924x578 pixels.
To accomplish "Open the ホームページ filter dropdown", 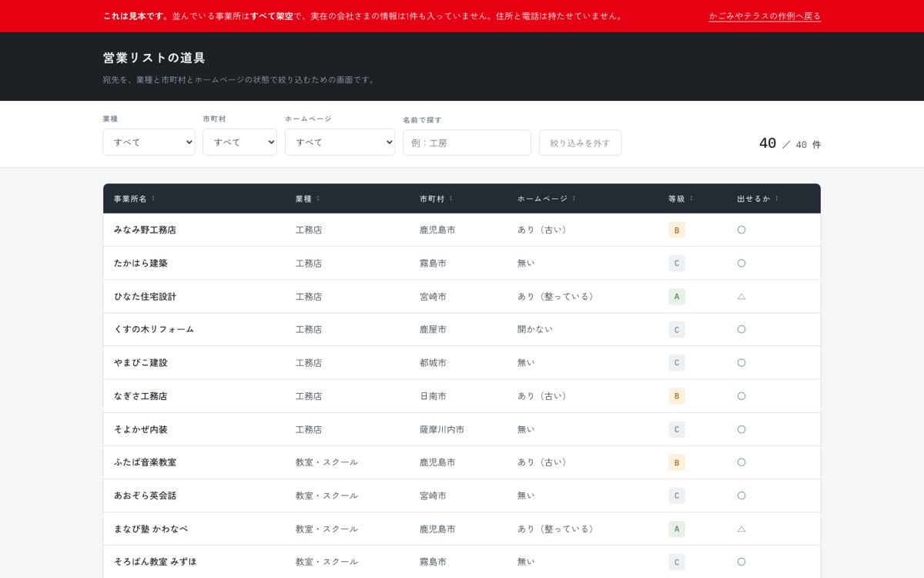I will (340, 142).
